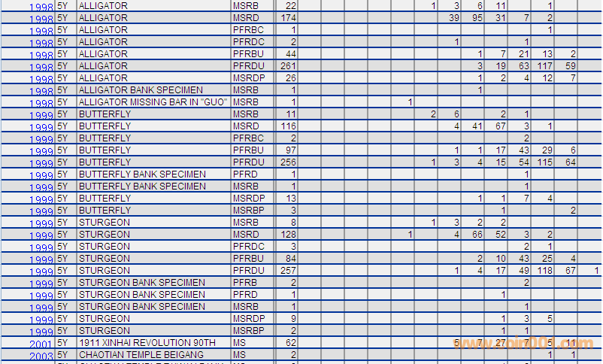The image size is (603, 364).
Task: Select total 174 in Alligator MSRD row
Action: [288, 18]
